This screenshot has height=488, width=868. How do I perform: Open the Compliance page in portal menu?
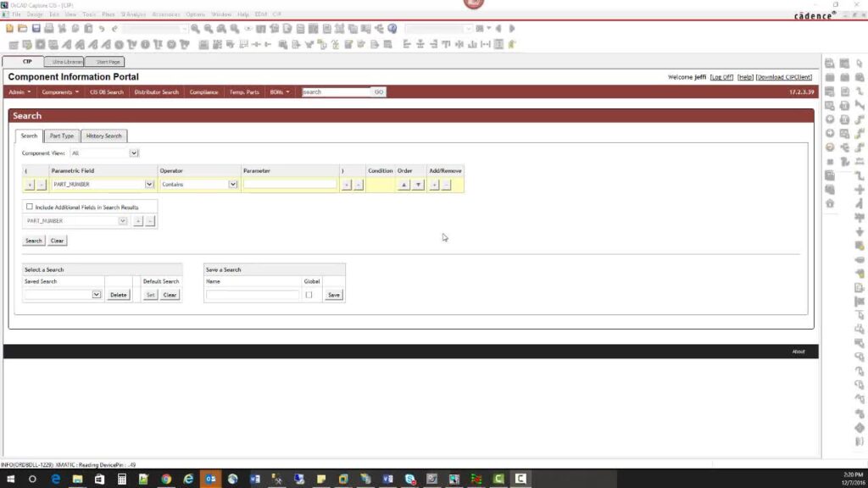[x=203, y=92]
